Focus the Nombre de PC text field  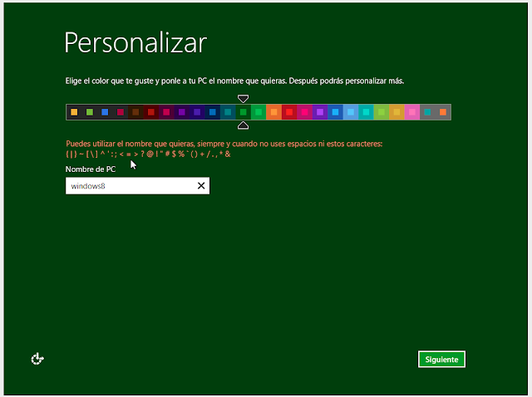[137, 186]
